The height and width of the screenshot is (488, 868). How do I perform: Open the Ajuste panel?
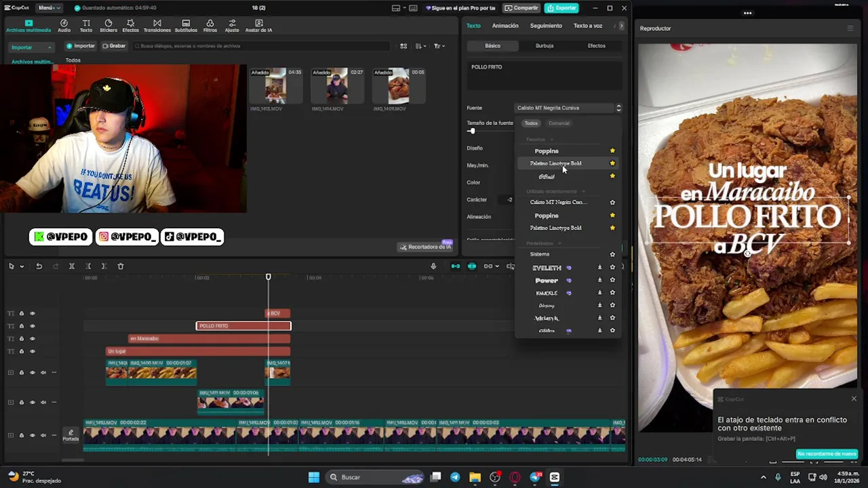(232, 26)
